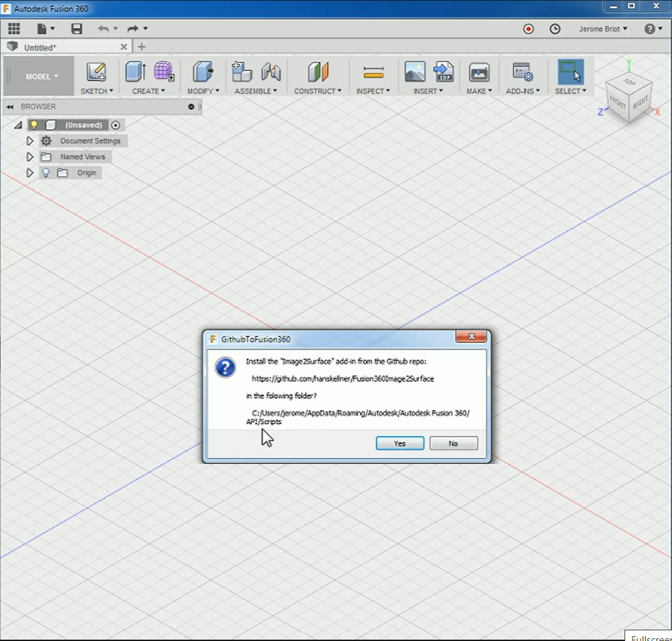Create a new sketch with the Sketch icon

[96, 72]
